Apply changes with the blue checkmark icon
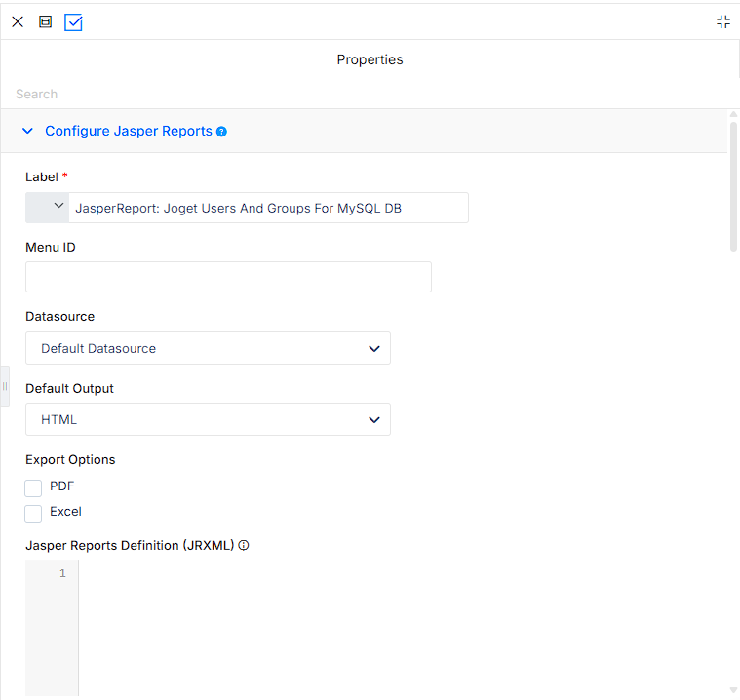This screenshot has height=700, width=740. coord(73,22)
